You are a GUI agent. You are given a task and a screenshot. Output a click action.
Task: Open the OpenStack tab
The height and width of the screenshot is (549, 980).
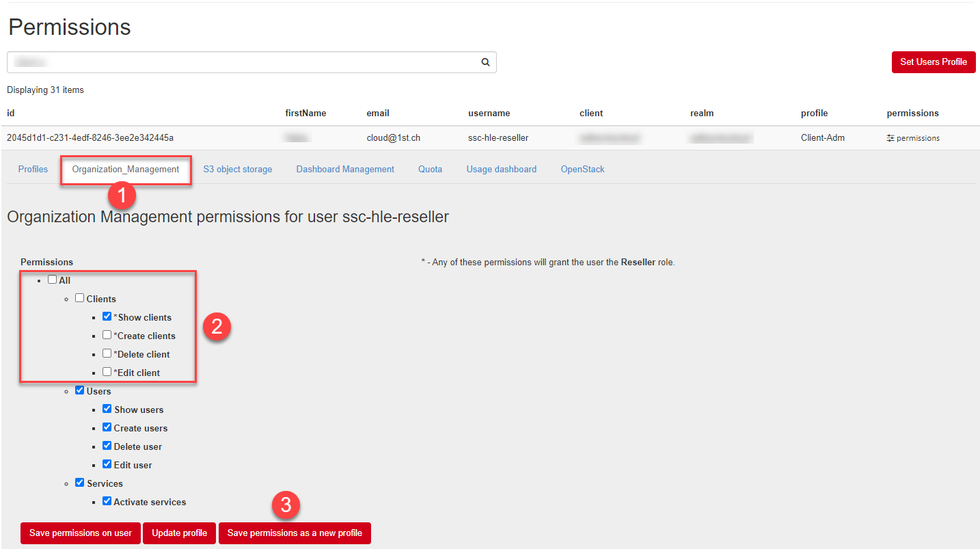tap(583, 170)
